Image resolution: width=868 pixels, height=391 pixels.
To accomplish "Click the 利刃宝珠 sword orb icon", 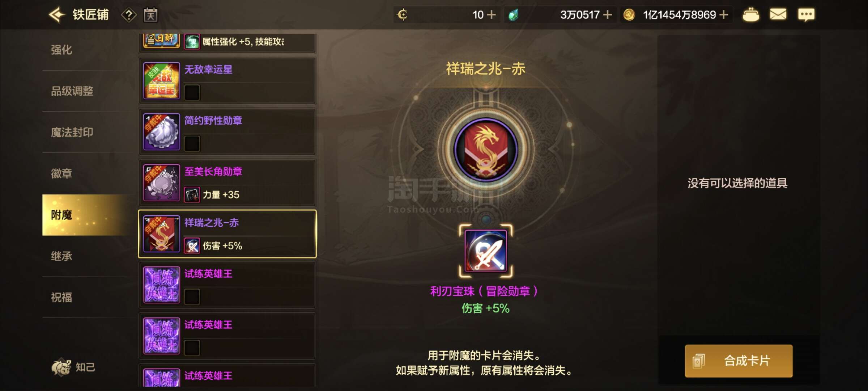I will 486,251.
